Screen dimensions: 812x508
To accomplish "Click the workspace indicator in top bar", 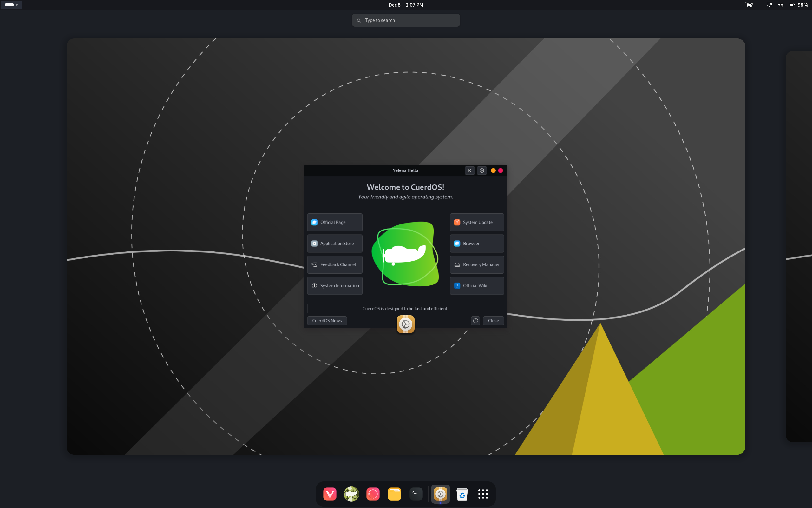I will 11,5.
